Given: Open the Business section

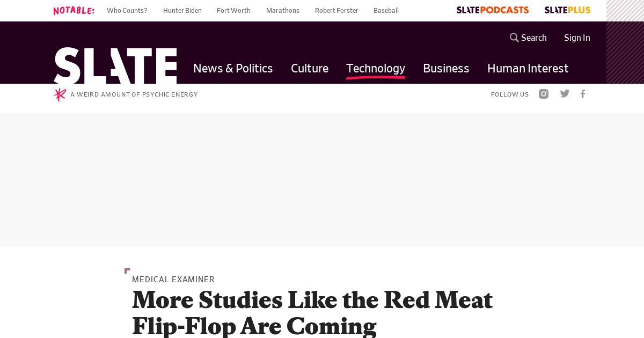Looking at the screenshot, I should click(x=446, y=68).
